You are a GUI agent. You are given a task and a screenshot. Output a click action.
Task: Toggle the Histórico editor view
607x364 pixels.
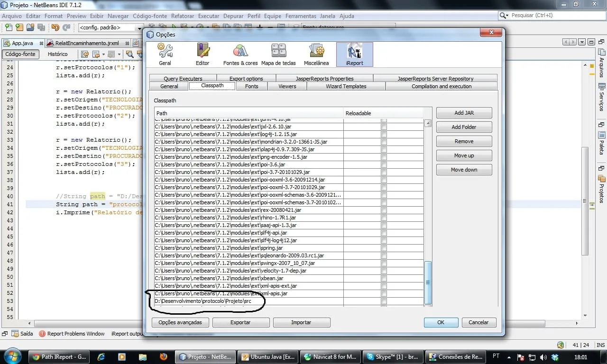[x=58, y=54]
